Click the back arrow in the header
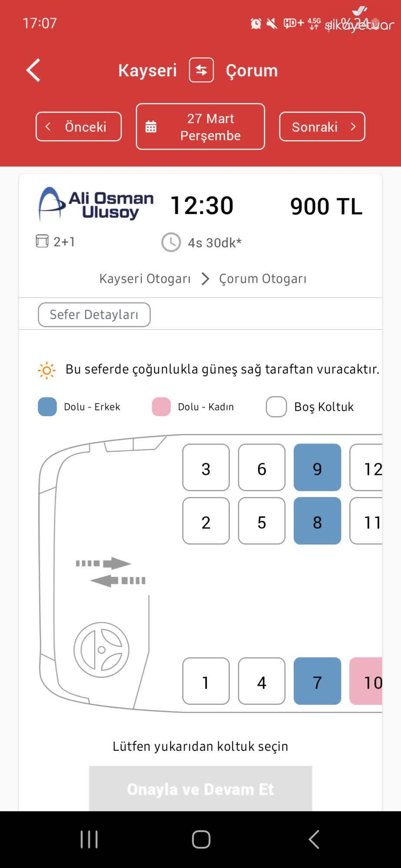 click(x=33, y=70)
